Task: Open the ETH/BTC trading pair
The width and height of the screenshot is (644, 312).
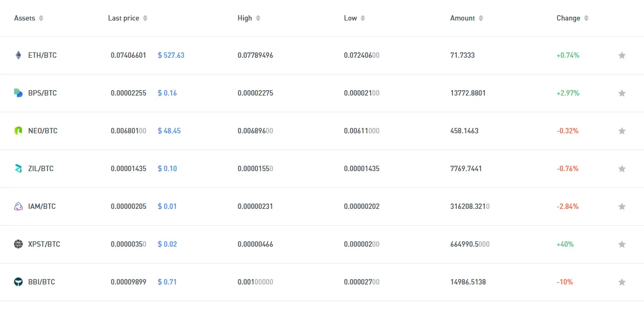Action: (x=42, y=55)
